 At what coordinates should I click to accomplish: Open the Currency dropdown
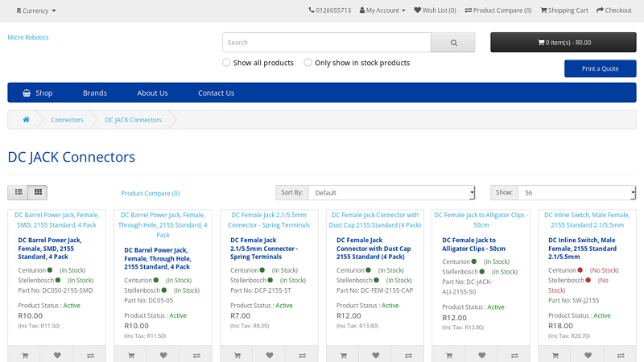(36, 10)
